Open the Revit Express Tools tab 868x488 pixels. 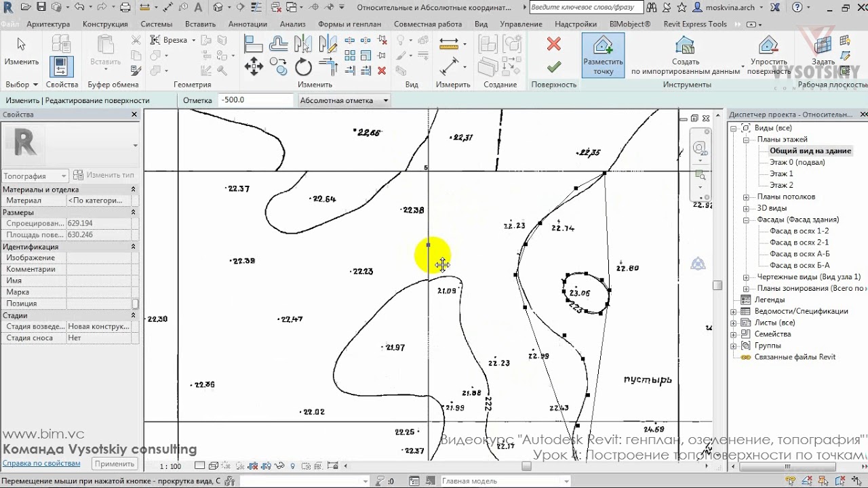[694, 24]
